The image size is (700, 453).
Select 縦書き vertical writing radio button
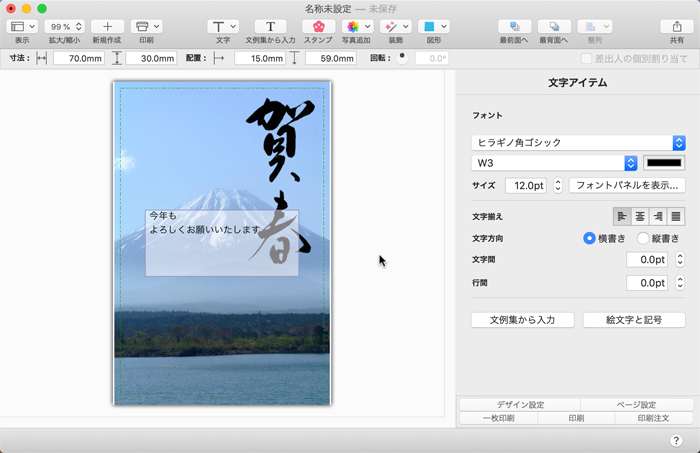point(644,238)
